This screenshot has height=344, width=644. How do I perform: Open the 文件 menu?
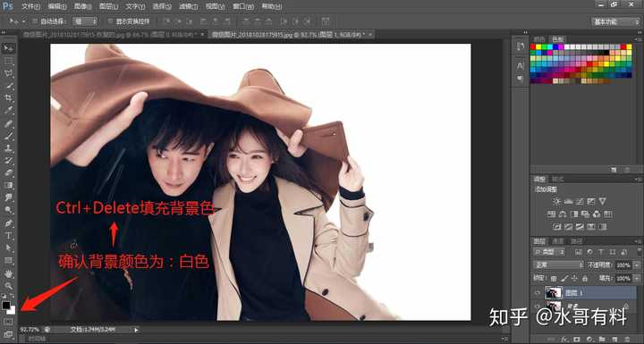30,6
